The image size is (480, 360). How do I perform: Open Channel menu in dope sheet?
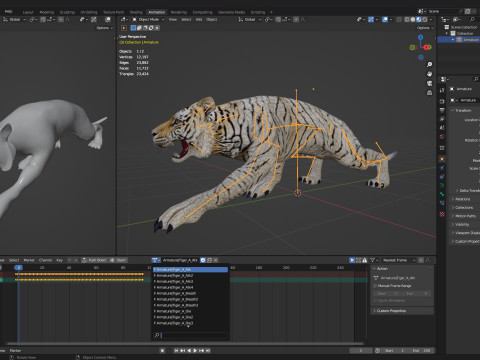45,260
